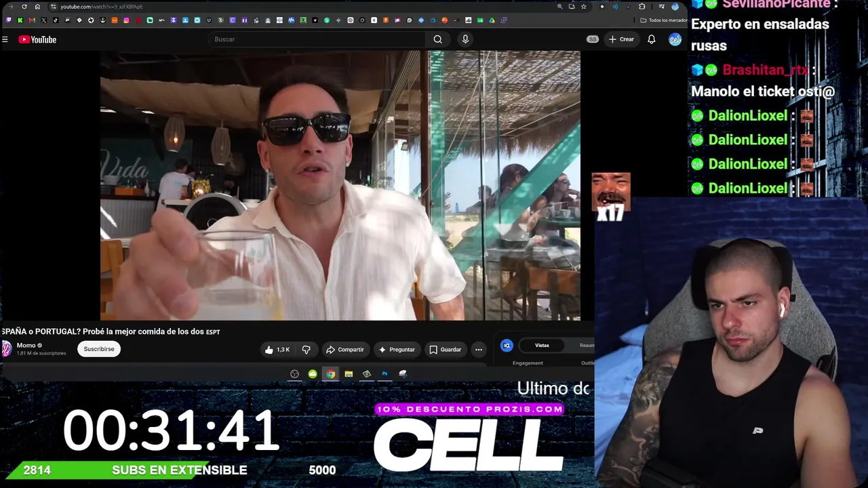Screen dimensions: 868x488
Task: Open more actions three-dot menu
Action: pos(479,350)
